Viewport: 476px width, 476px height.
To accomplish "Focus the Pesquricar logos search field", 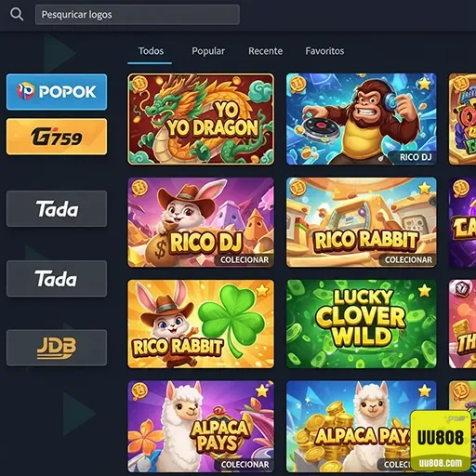I will pyautogui.click(x=138, y=15).
